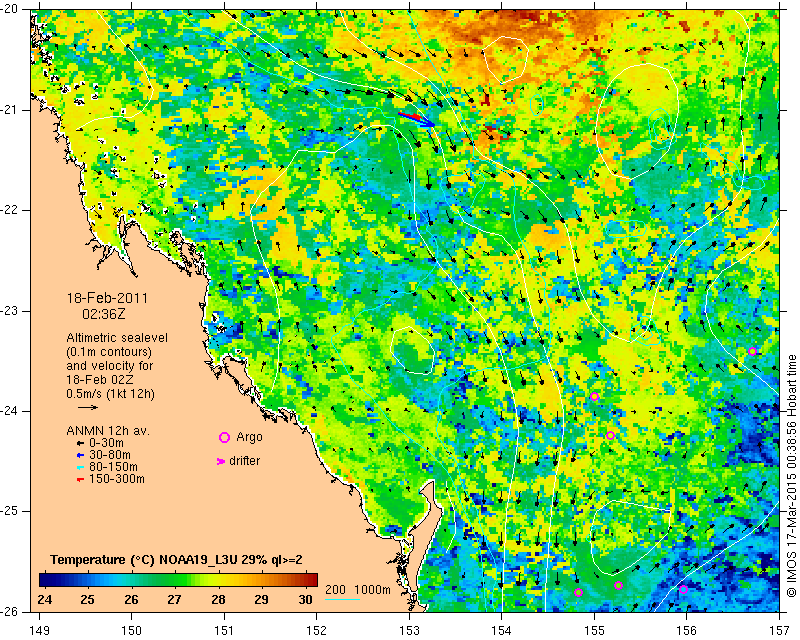Click the dark red 30°C end of colorbar
Screen dimensions: 800x640
pos(312,580)
